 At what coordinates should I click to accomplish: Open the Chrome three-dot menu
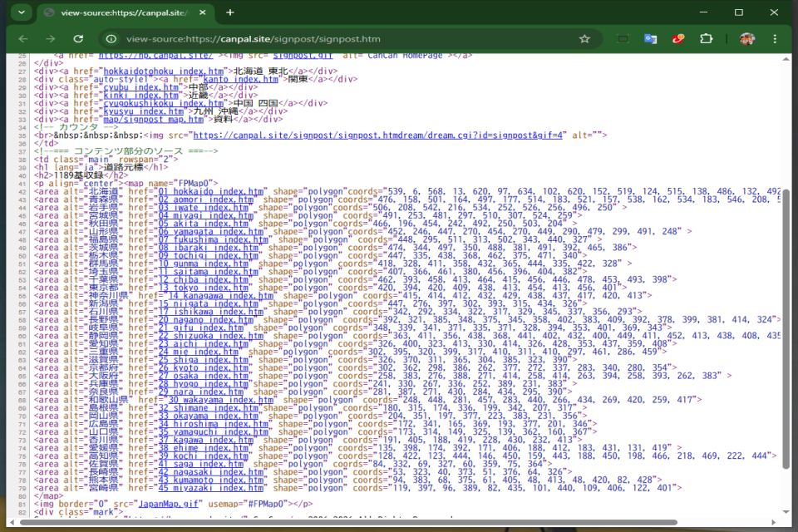776,39
